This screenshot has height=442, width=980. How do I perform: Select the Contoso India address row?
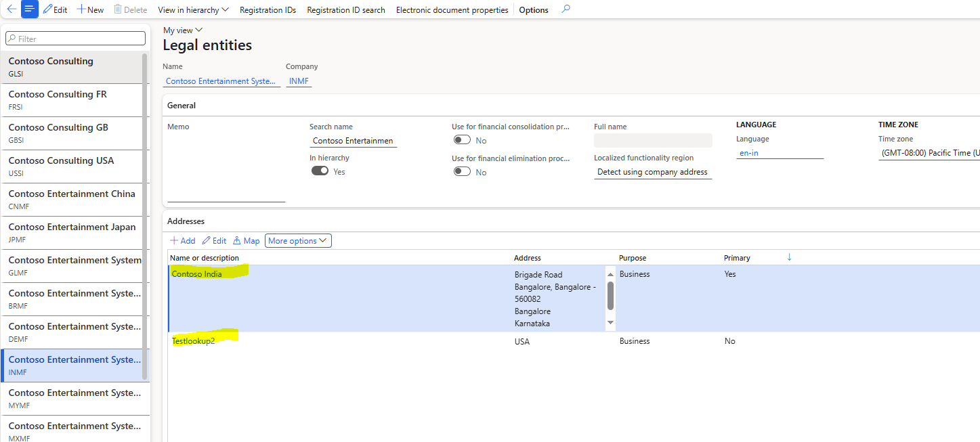click(x=573, y=299)
